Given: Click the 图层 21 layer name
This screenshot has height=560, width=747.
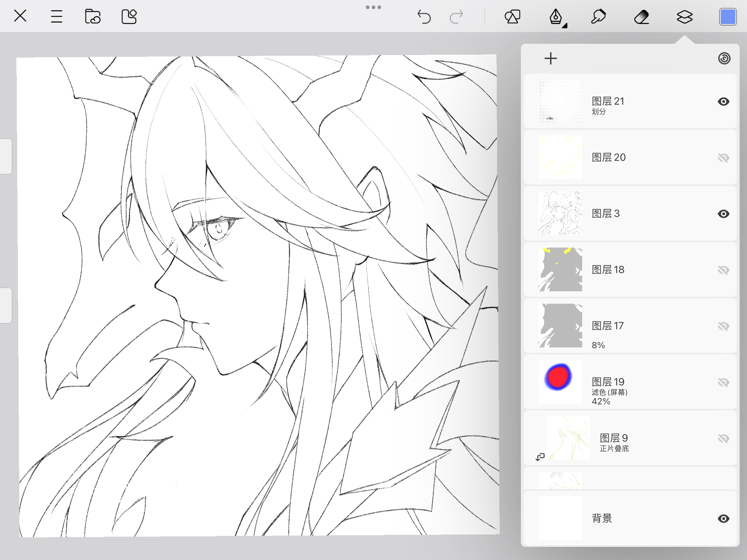Looking at the screenshot, I should pos(608,101).
